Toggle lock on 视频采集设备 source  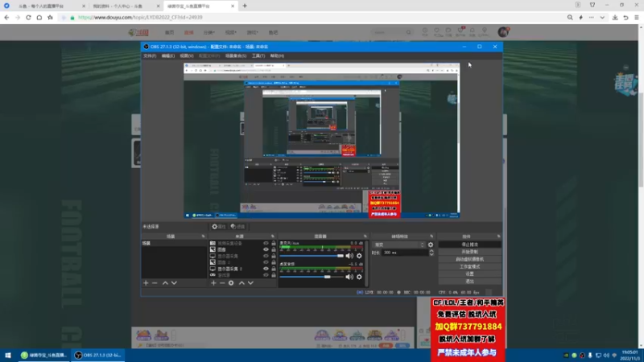pyautogui.click(x=274, y=244)
